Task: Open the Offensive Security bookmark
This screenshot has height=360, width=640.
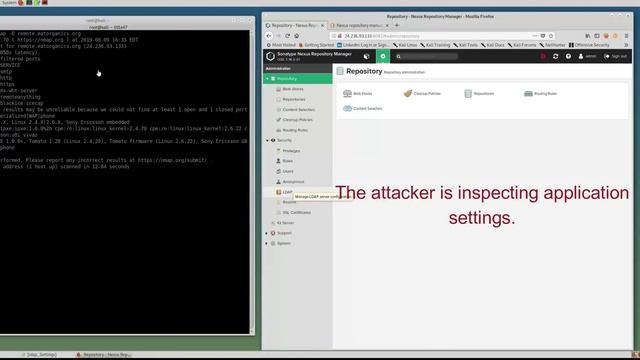Action: click(x=589, y=45)
